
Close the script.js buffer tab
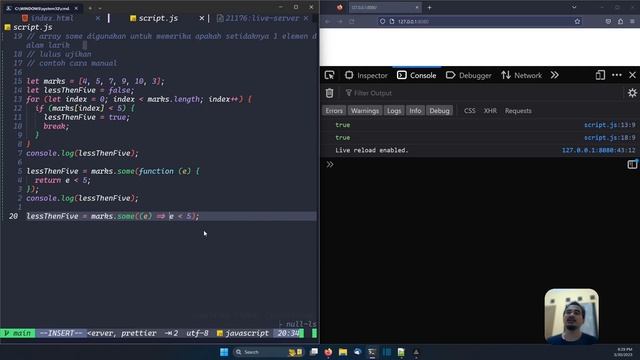(202, 18)
